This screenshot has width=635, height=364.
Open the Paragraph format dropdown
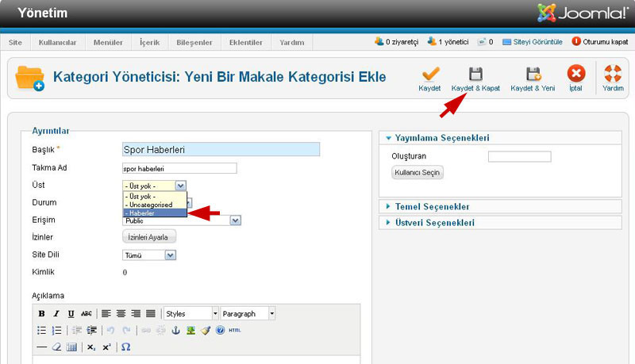tap(248, 313)
